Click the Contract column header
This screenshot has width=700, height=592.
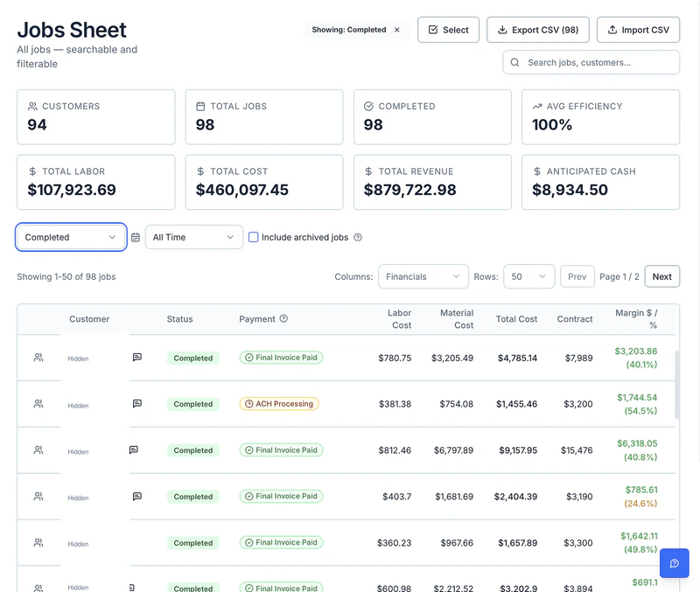tap(575, 319)
